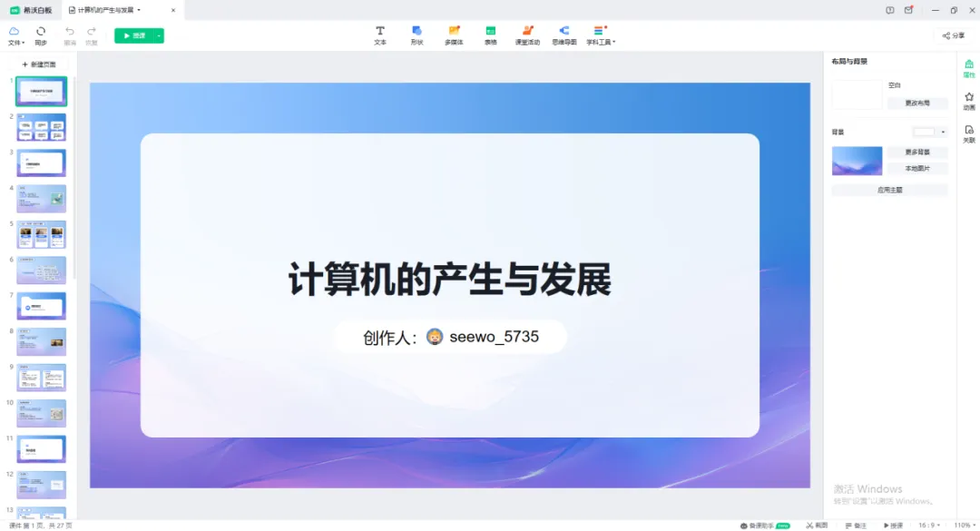Click 截图 screenshot in the status bar

pyautogui.click(x=817, y=526)
